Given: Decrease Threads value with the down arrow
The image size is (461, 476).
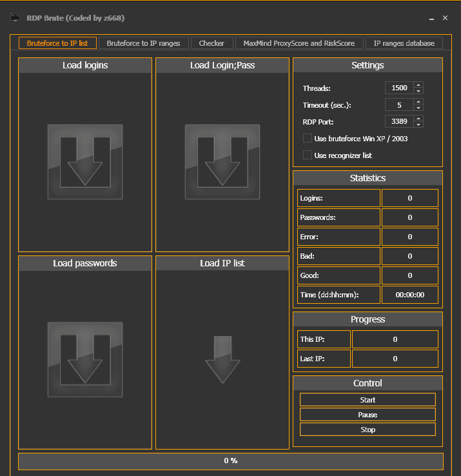Looking at the screenshot, I should click(x=418, y=91).
